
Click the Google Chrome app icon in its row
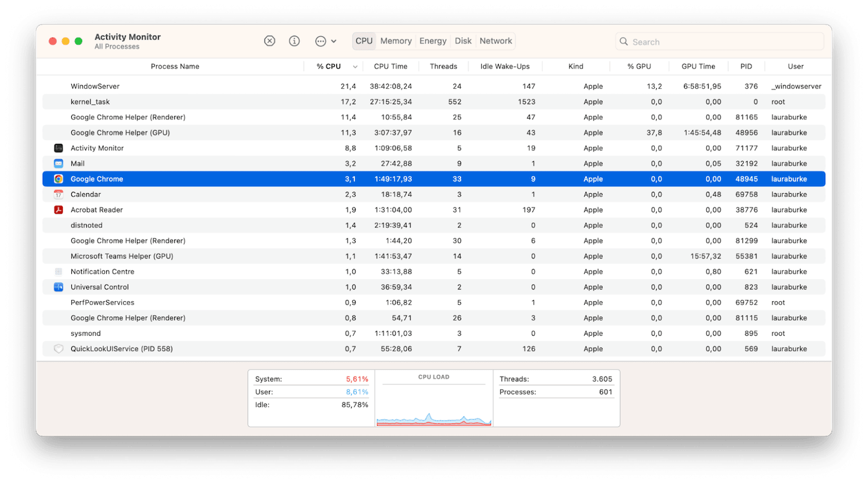tap(58, 178)
